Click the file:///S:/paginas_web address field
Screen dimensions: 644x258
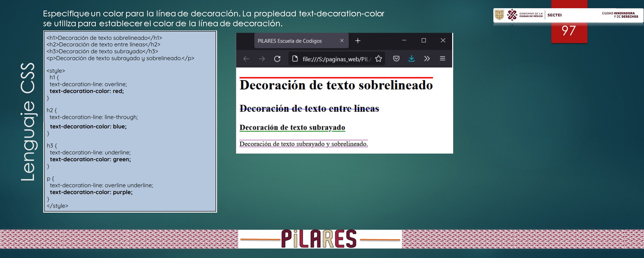336,59
